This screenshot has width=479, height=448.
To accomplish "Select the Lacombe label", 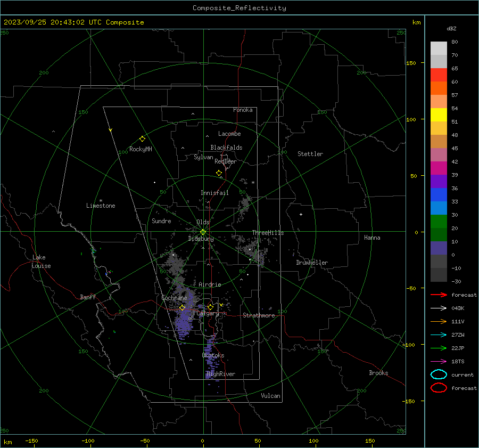I will [229, 134].
